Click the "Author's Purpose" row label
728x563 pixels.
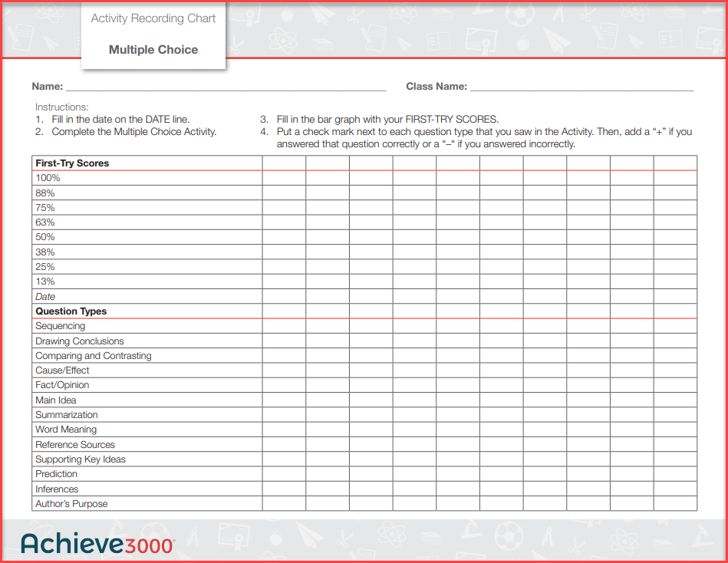71,504
